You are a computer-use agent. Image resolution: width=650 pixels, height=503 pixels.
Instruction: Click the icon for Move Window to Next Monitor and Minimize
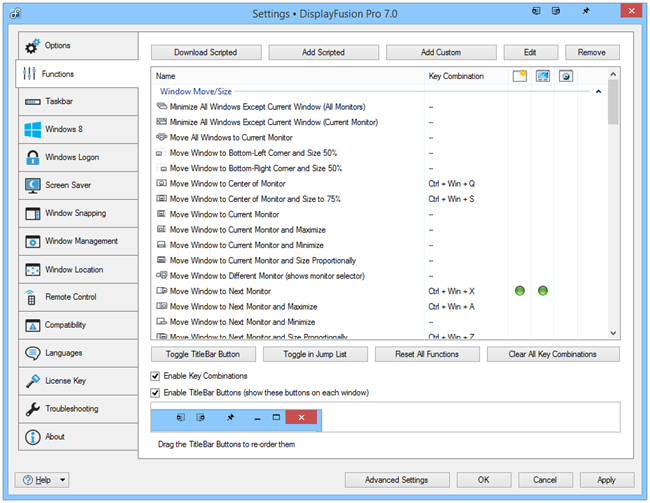[161, 321]
